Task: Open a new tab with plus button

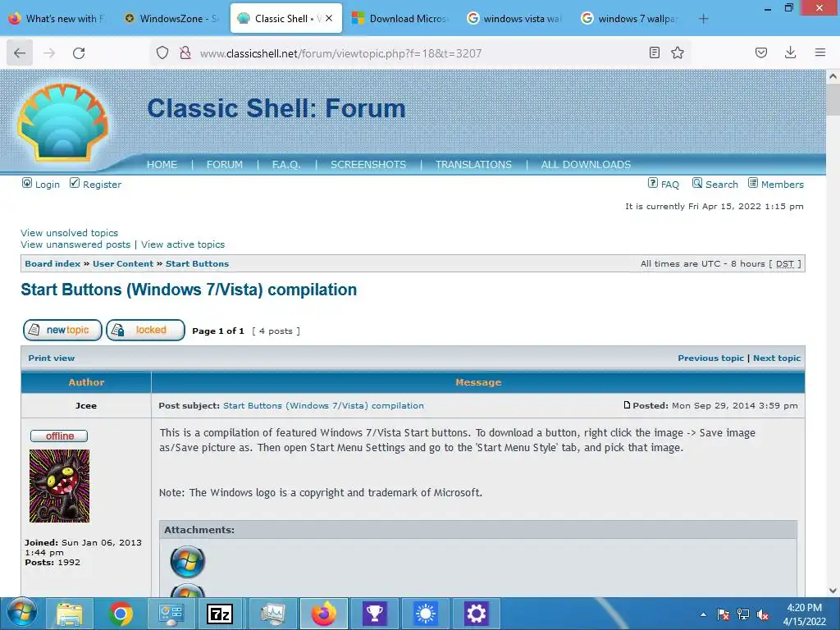Action: 703,19
